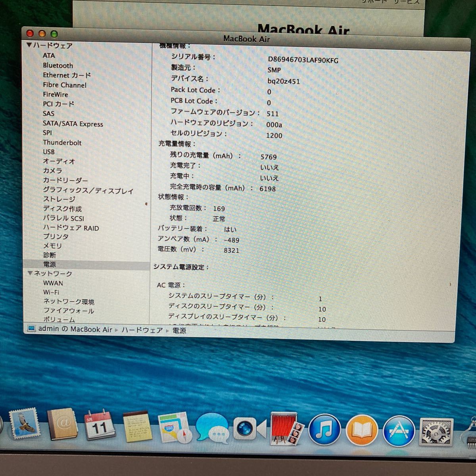Screen dimensions: 476x476
Task: Select ネットワーク環境 in sidebar
Action: click(69, 301)
